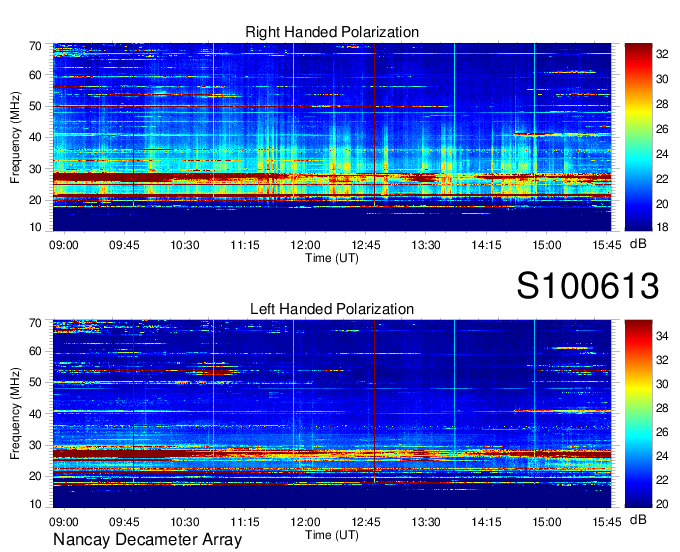Click the "40" frequency tick of Left Handed plot
The image size is (680, 552).
(x=35, y=414)
